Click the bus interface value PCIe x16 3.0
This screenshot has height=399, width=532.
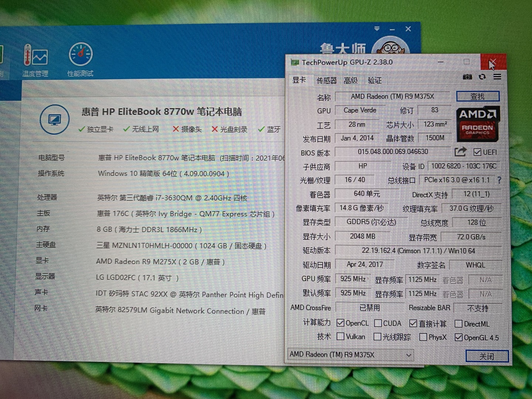click(457, 180)
